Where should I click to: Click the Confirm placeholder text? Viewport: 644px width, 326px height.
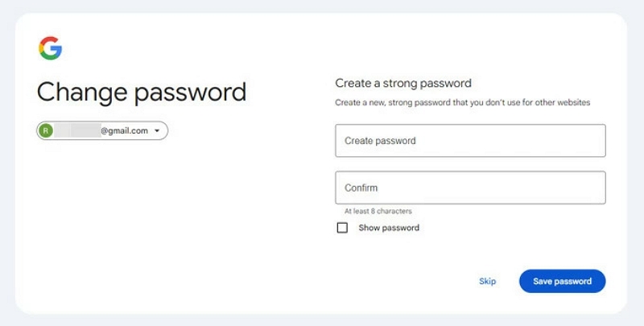coord(361,188)
